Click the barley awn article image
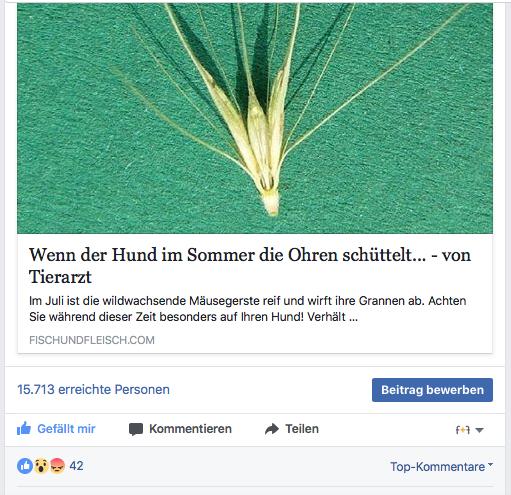The height and width of the screenshot is (495, 511). click(255, 118)
